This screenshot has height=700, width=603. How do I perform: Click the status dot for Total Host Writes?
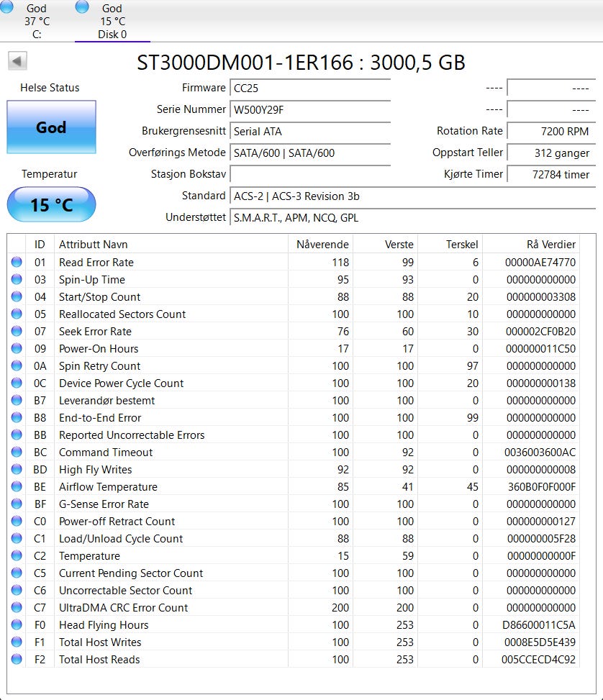[x=17, y=642]
